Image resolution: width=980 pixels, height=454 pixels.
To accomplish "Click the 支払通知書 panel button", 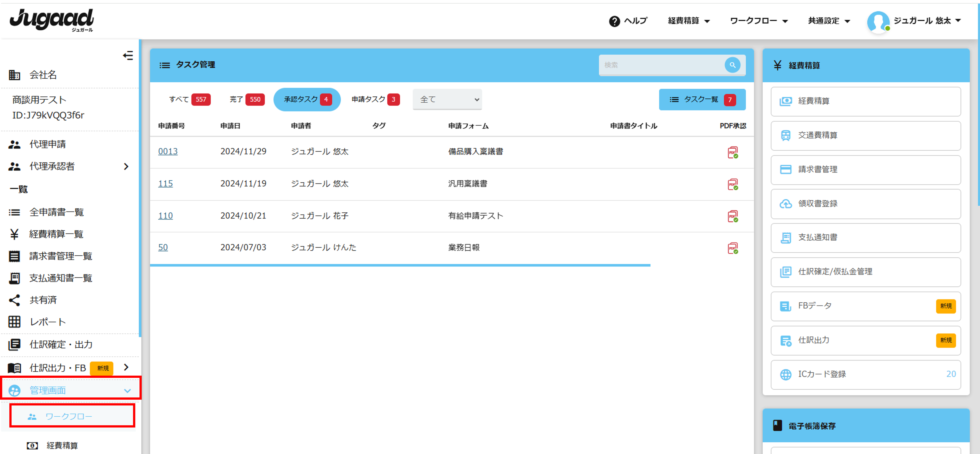I will [x=865, y=238].
